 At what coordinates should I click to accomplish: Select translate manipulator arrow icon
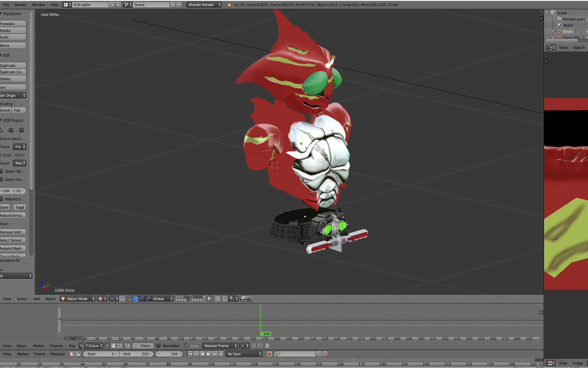coord(135,299)
